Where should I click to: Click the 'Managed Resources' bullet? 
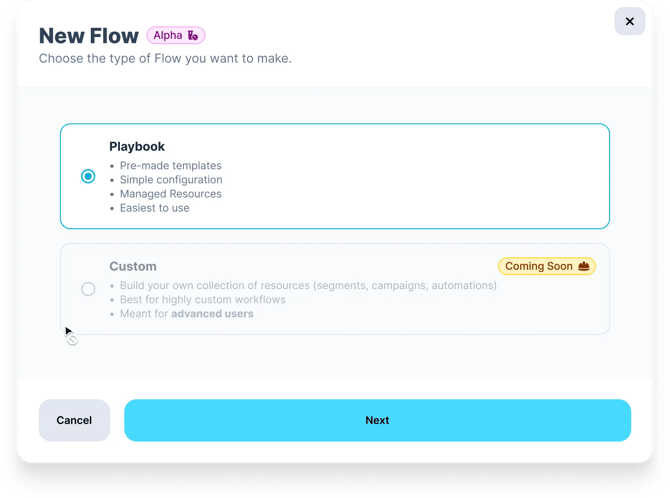click(170, 194)
